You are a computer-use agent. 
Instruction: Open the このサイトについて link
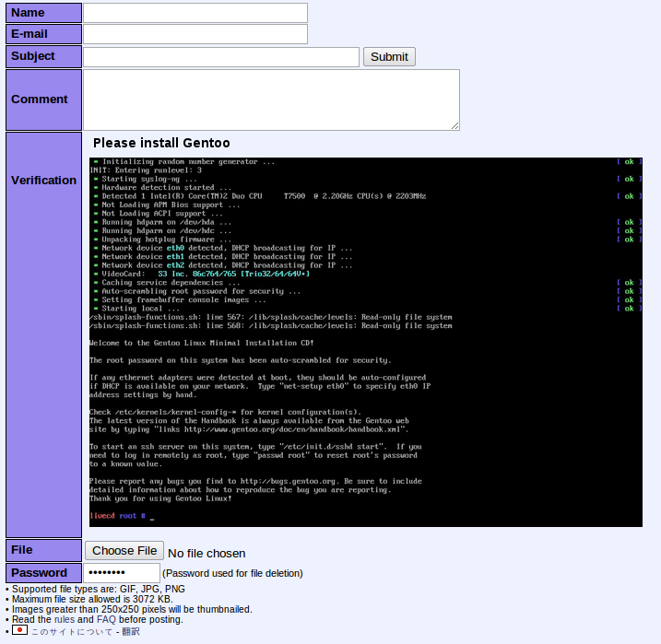point(72,632)
